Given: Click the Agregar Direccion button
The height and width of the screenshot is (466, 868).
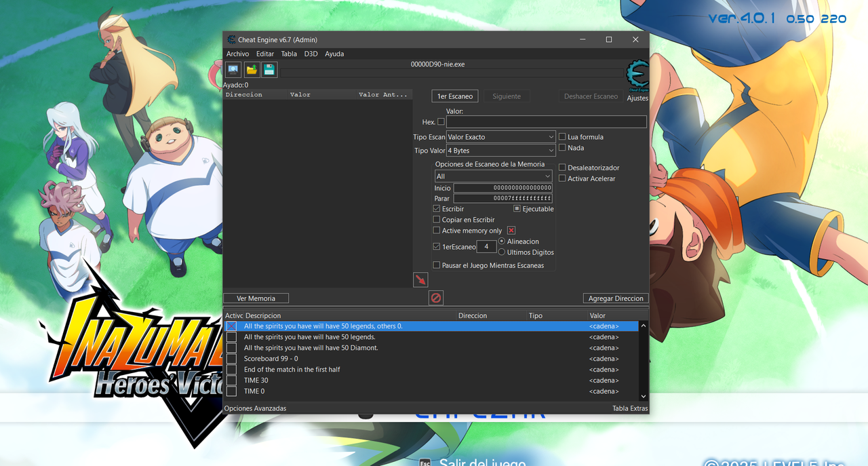Looking at the screenshot, I should point(616,298).
